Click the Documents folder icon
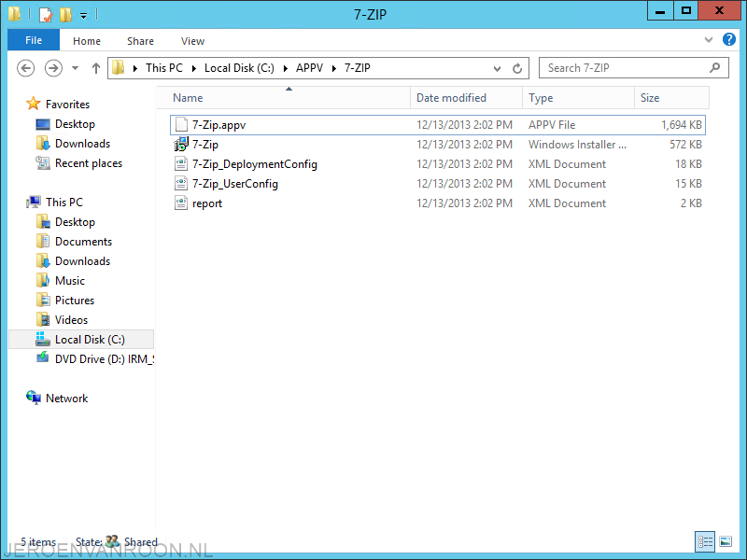747x560 pixels. [x=43, y=241]
